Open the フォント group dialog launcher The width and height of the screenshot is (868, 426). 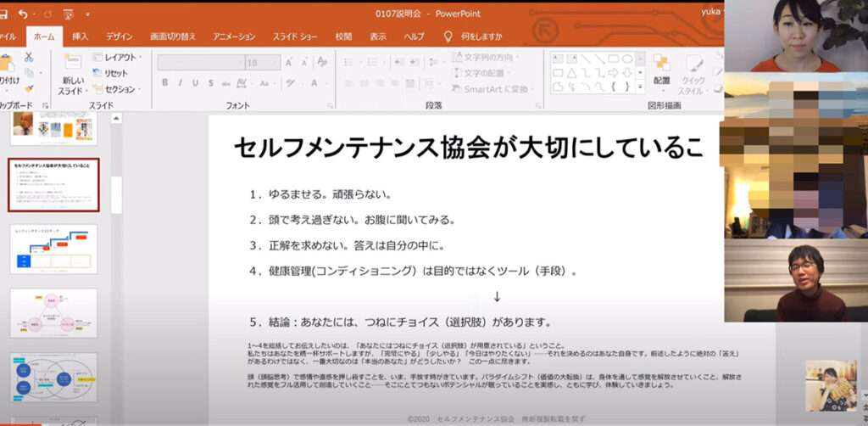[330, 105]
